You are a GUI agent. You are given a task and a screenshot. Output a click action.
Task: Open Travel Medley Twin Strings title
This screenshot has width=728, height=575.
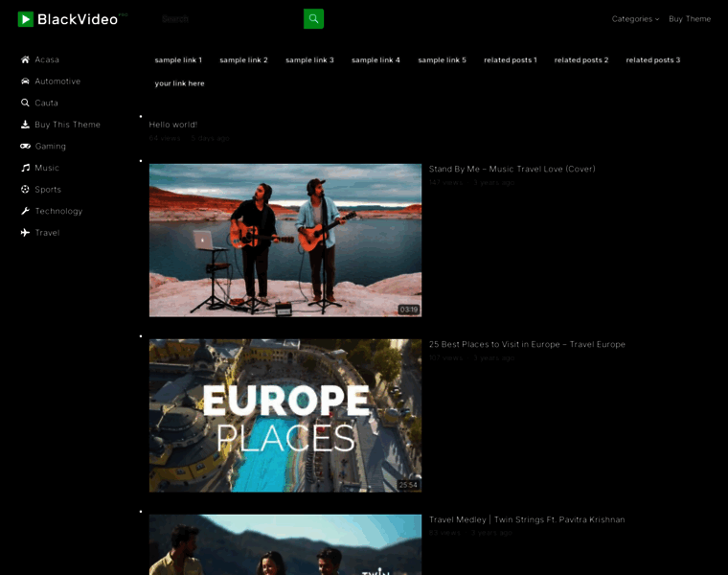527,519
